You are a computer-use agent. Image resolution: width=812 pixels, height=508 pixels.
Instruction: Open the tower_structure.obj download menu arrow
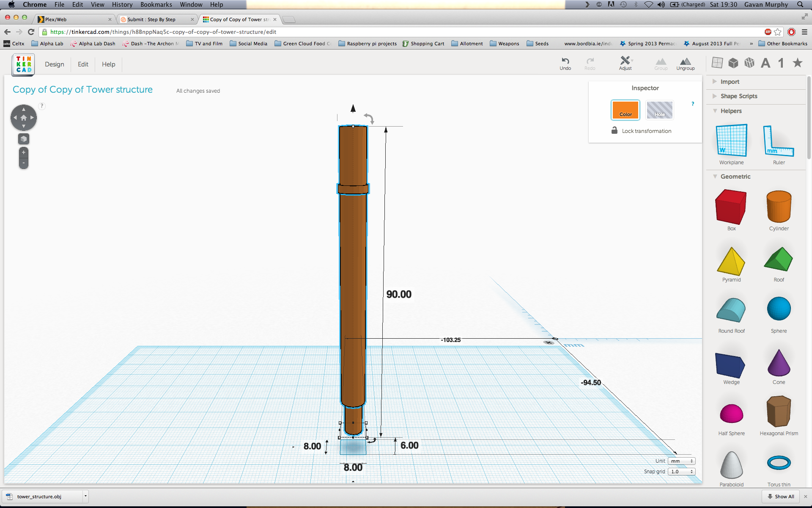tap(85, 496)
